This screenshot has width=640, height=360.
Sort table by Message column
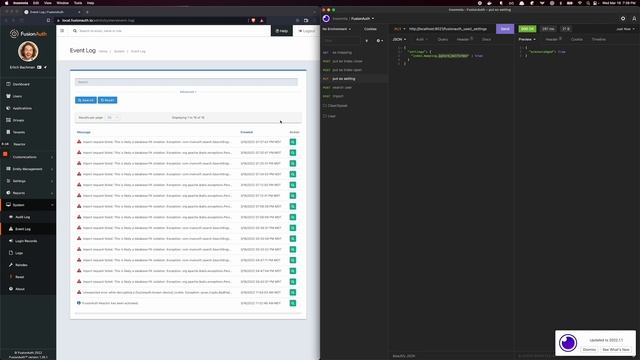click(x=84, y=132)
